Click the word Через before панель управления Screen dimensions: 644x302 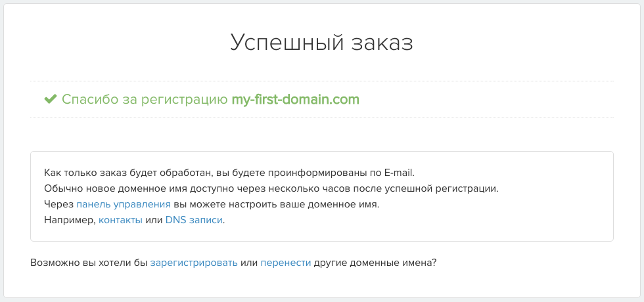click(58, 204)
